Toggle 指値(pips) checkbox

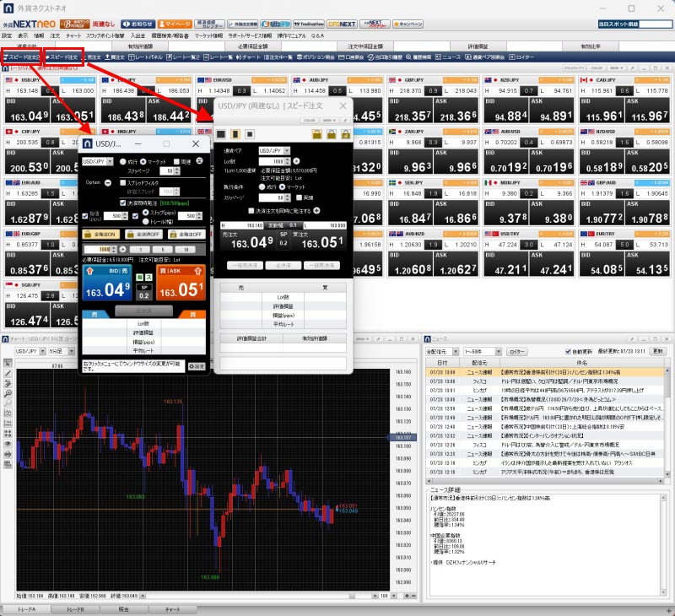click(85, 216)
